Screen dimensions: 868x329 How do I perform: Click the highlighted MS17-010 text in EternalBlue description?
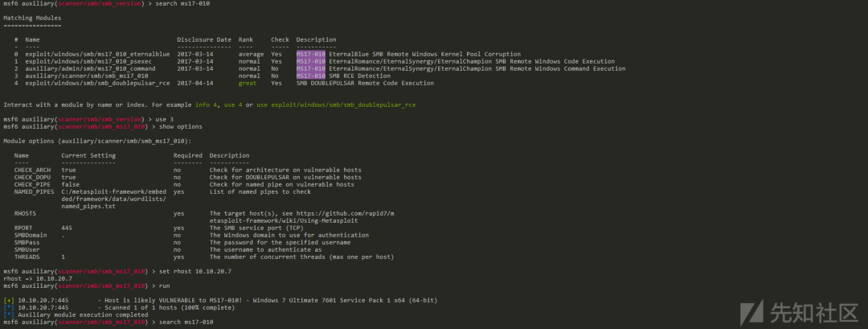tap(310, 54)
